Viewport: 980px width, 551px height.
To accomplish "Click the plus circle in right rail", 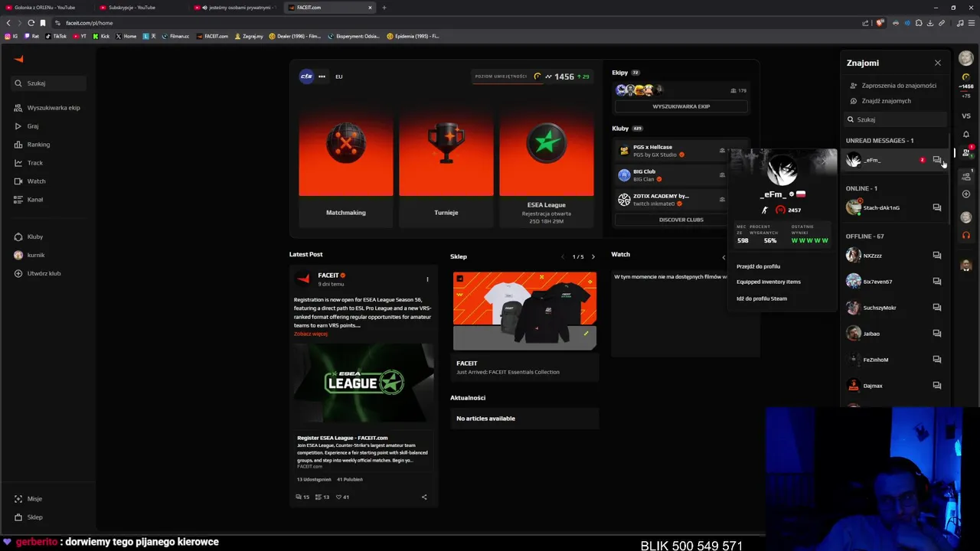I will pos(966,194).
